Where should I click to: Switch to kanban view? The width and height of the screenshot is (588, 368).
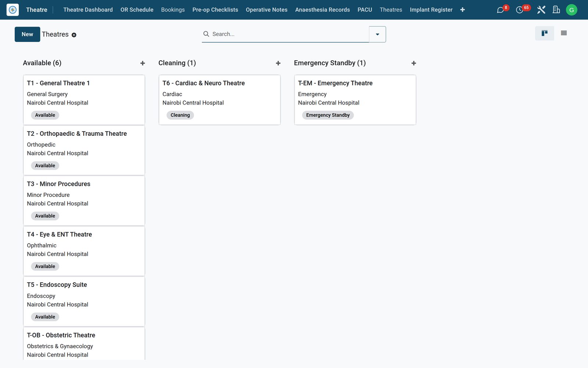pyautogui.click(x=544, y=33)
